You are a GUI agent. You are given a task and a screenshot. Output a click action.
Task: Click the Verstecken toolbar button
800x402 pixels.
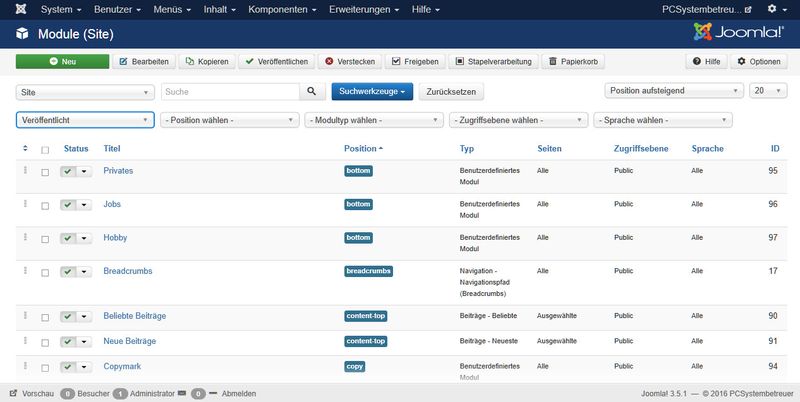click(349, 61)
